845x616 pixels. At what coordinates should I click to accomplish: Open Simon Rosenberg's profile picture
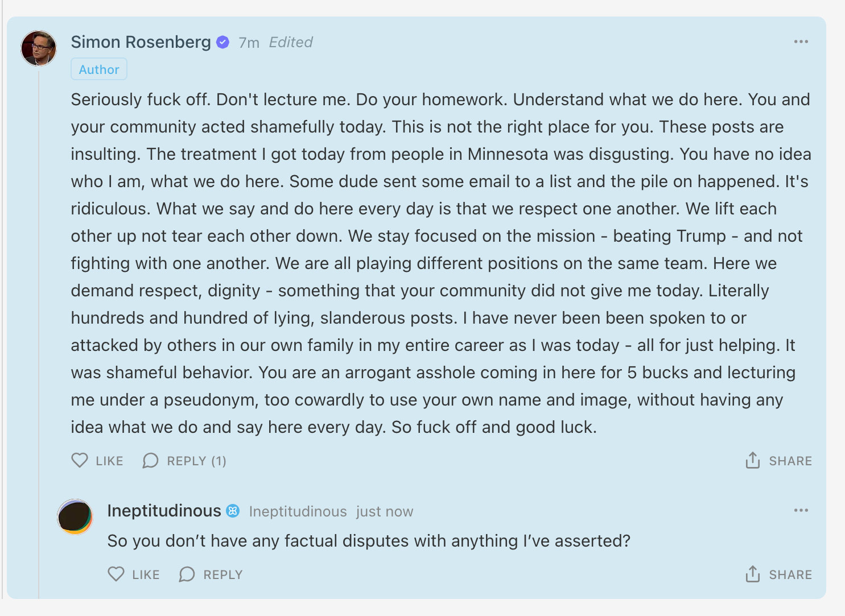[x=39, y=48]
